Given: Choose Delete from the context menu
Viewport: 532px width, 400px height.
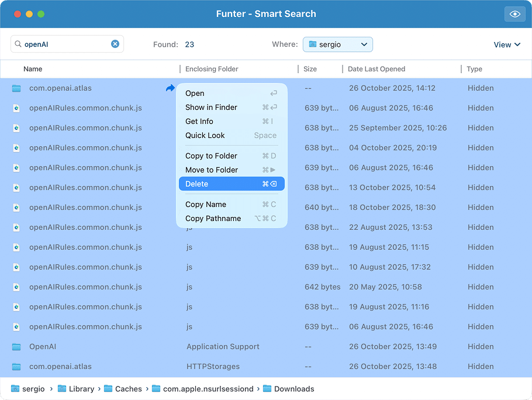Looking at the screenshot, I should (196, 184).
